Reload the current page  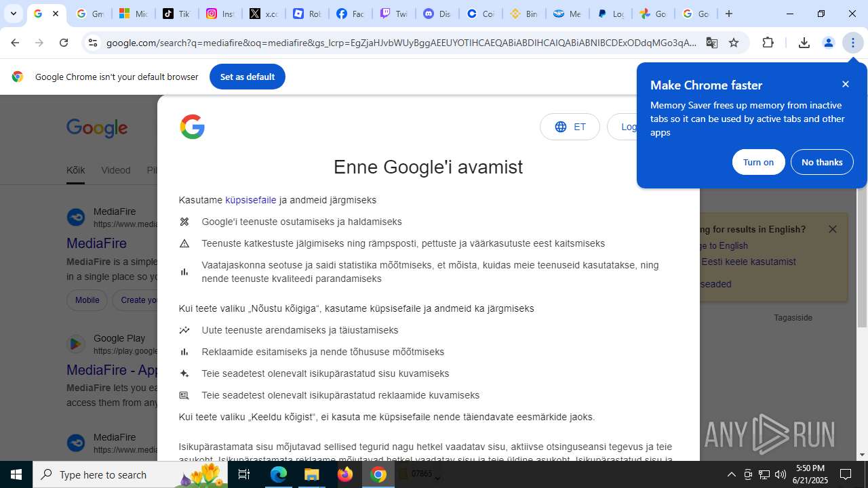click(64, 43)
